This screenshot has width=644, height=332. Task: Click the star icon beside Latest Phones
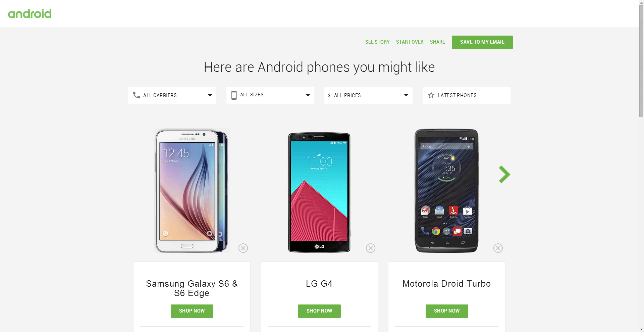point(431,95)
